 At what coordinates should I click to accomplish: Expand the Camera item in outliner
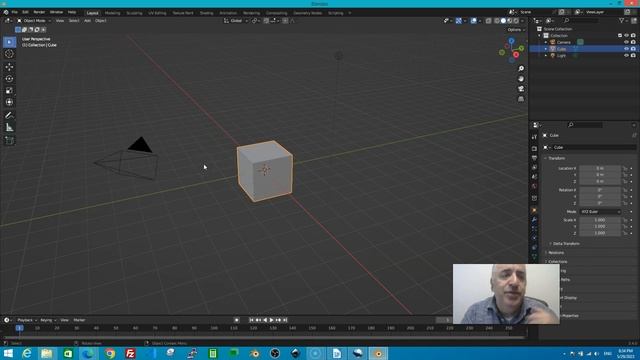coord(546,42)
